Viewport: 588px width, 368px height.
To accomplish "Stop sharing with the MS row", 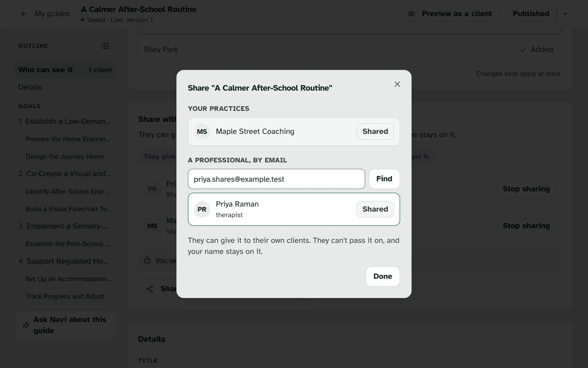I will (526, 226).
